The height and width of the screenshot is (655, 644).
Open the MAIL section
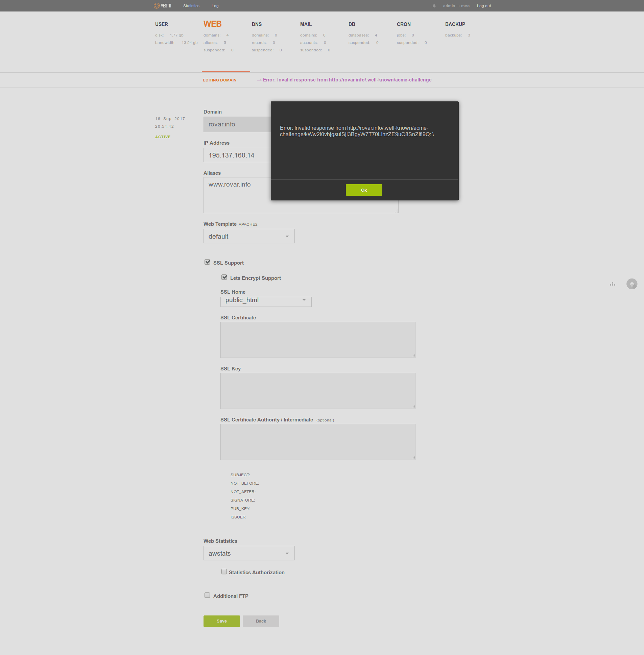tap(306, 24)
